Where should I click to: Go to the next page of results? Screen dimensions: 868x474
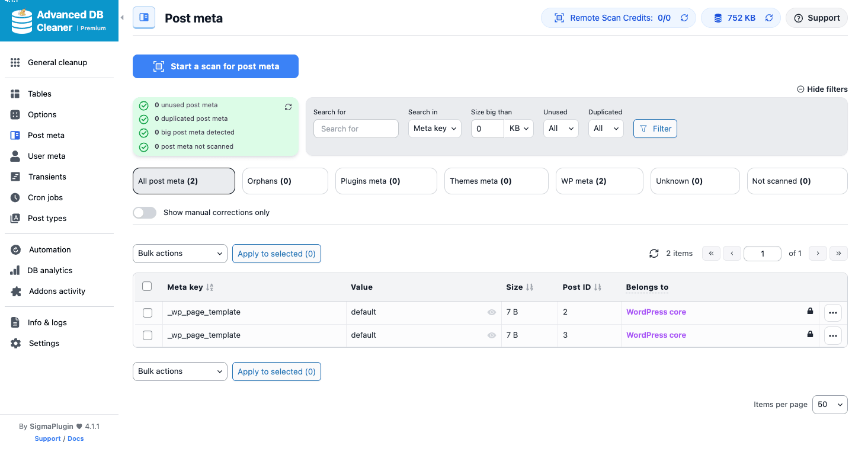[818, 254]
